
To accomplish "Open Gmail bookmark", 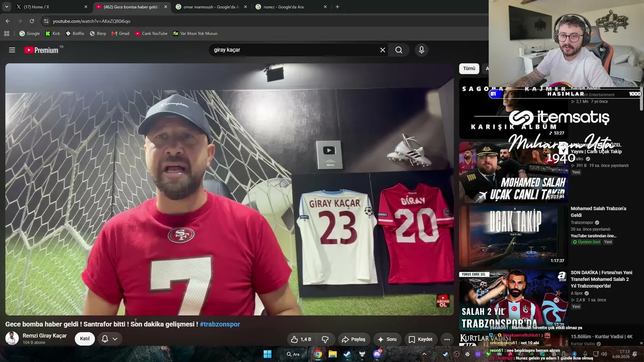I will (121, 34).
